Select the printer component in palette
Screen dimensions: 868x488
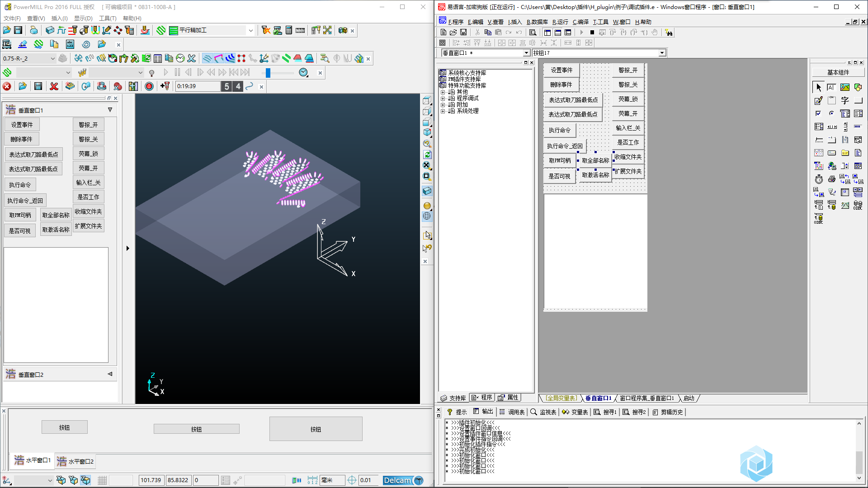click(832, 179)
